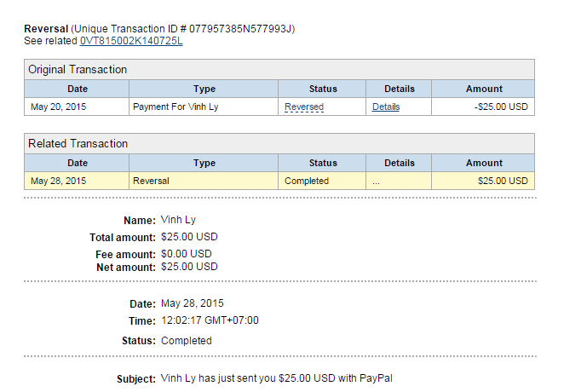
Task: Click the name value Vinh Ly
Action: [178, 220]
